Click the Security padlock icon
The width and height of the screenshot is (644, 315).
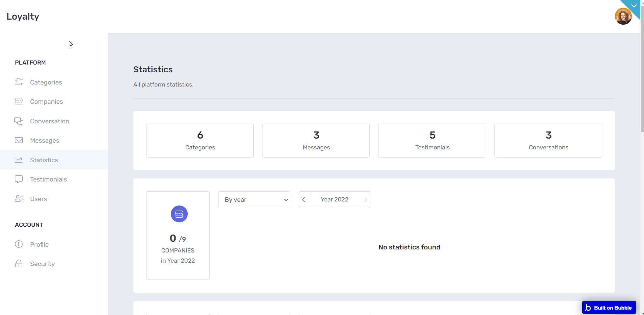[19, 264]
